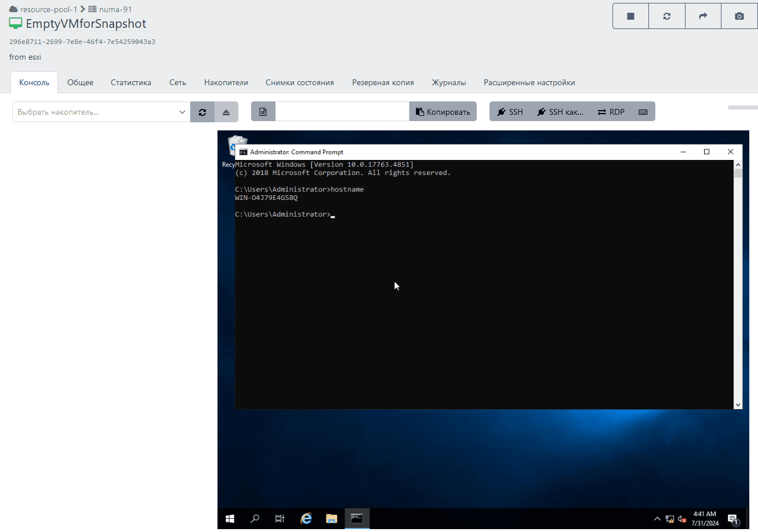Click the text field beside Копировать

(342, 112)
